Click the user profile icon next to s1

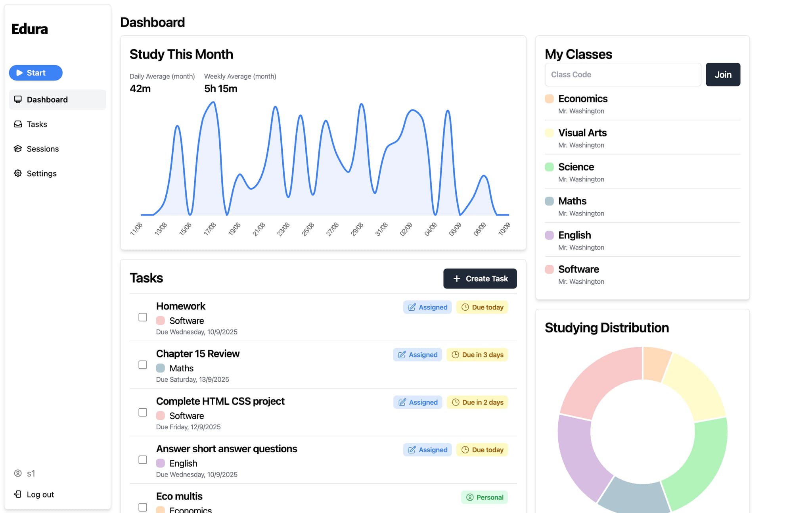click(x=18, y=473)
